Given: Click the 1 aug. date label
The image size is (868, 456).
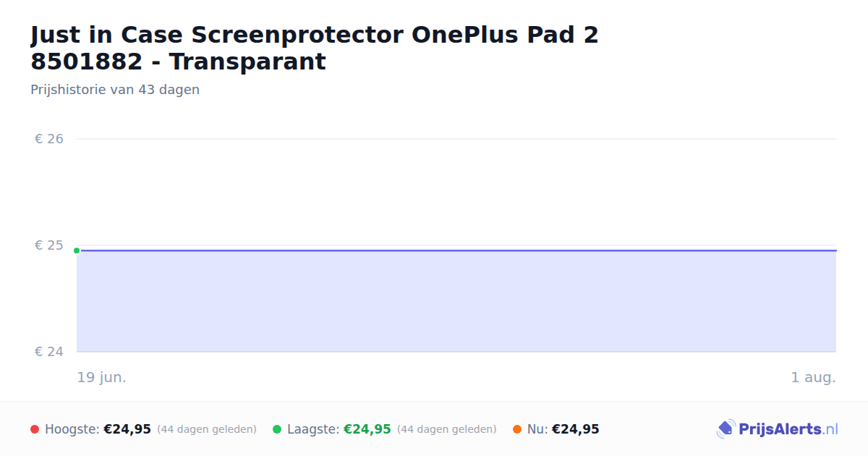Looking at the screenshot, I should click(x=814, y=377).
